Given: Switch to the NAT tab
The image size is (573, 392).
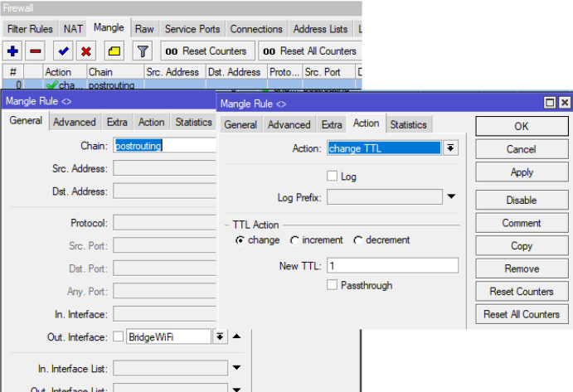Looking at the screenshot, I should tap(74, 29).
